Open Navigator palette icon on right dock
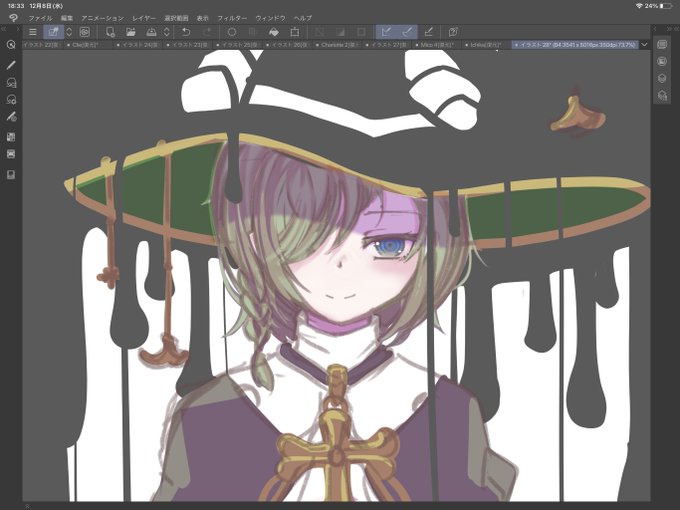 [662, 45]
